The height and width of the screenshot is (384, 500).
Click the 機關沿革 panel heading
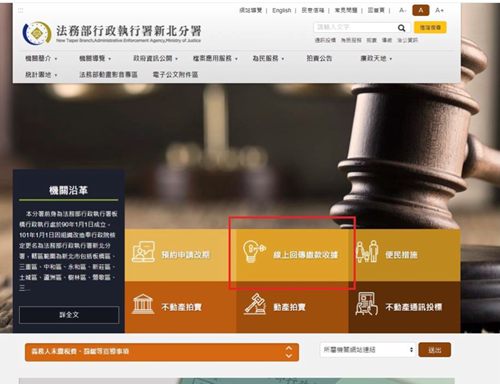click(x=69, y=190)
